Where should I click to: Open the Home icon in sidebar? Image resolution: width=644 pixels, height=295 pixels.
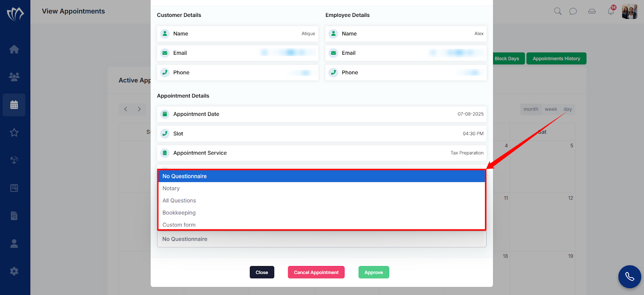pos(14,50)
